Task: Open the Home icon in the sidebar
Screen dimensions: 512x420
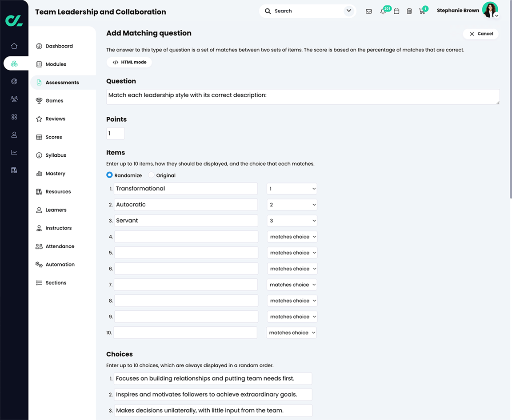Action: click(14, 46)
